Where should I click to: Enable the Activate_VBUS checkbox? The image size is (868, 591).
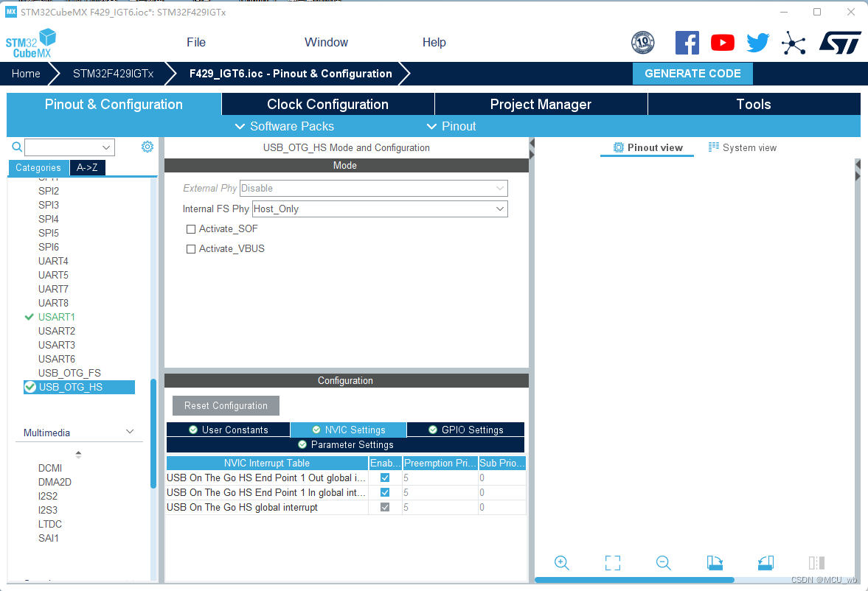coord(191,249)
